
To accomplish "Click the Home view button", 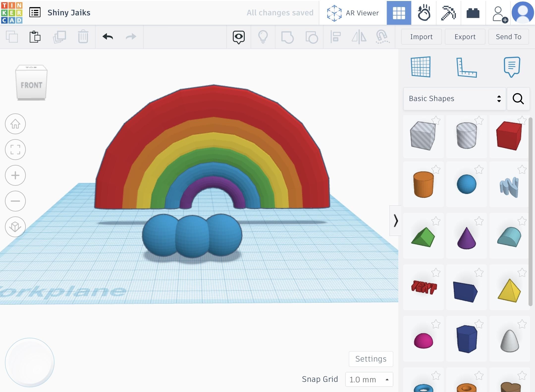I will tap(15, 124).
